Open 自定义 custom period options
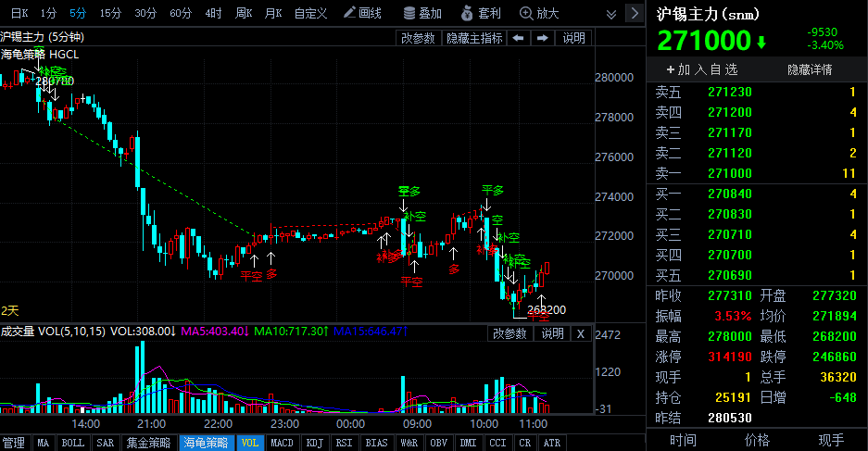The image size is (868, 451). (310, 13)
